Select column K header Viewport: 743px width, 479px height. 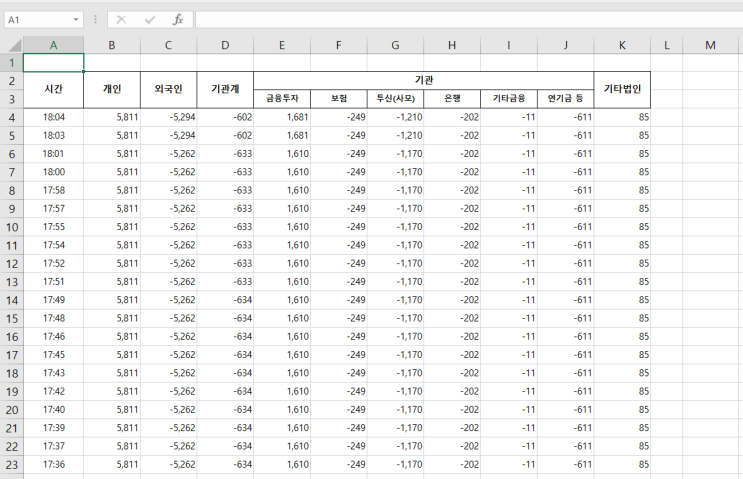[622, 45]
